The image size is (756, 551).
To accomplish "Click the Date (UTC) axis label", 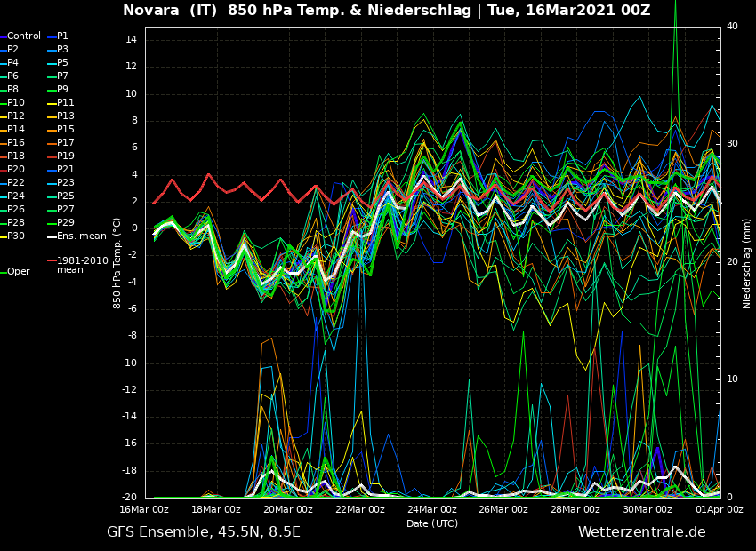I will [x=432, y=523].
